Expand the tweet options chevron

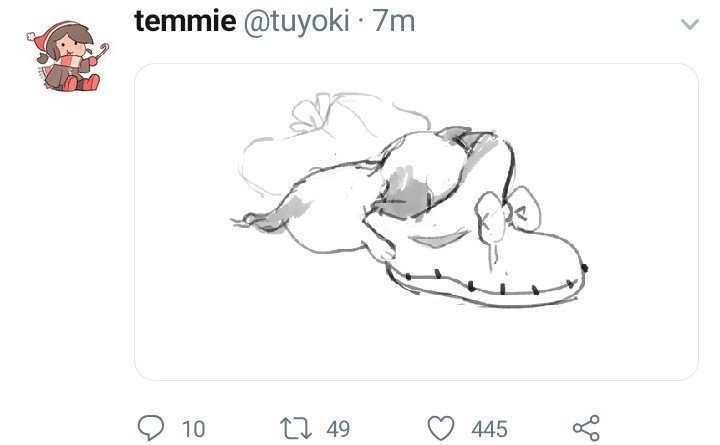click(x=689, y=24)
